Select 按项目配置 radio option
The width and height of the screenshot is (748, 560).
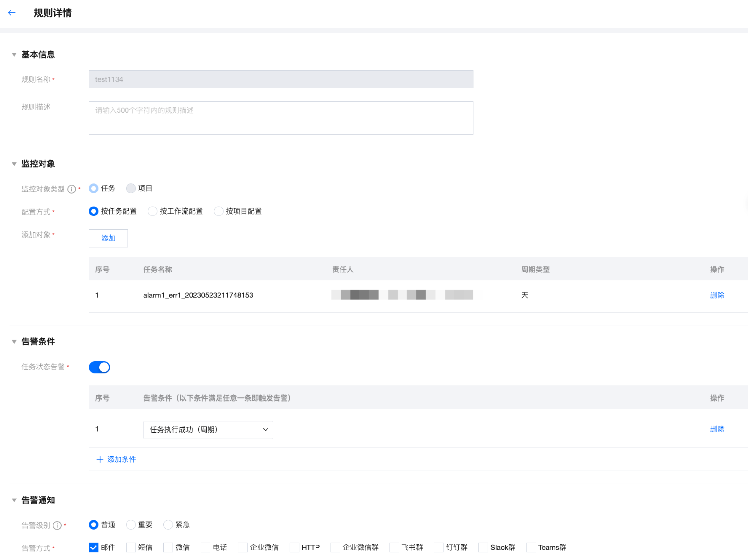coord(218,211)
